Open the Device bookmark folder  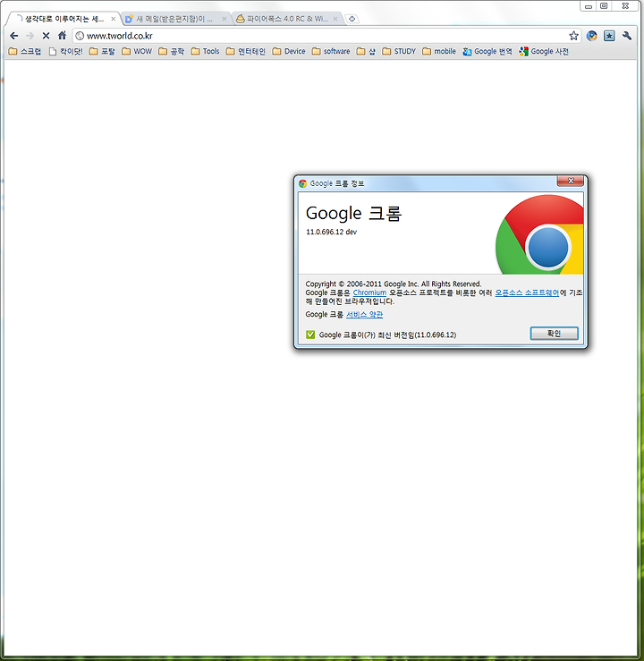[x=289, y=51]
